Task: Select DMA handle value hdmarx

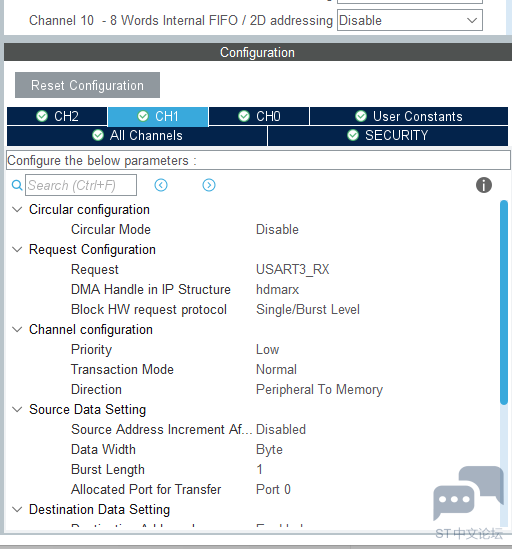Action: tap(277, 290)
